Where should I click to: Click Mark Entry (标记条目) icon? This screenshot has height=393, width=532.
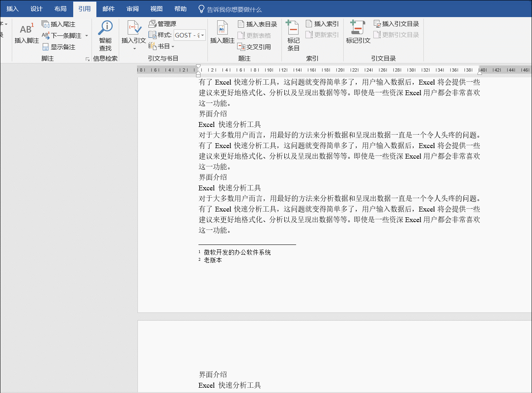coord(293,28)
